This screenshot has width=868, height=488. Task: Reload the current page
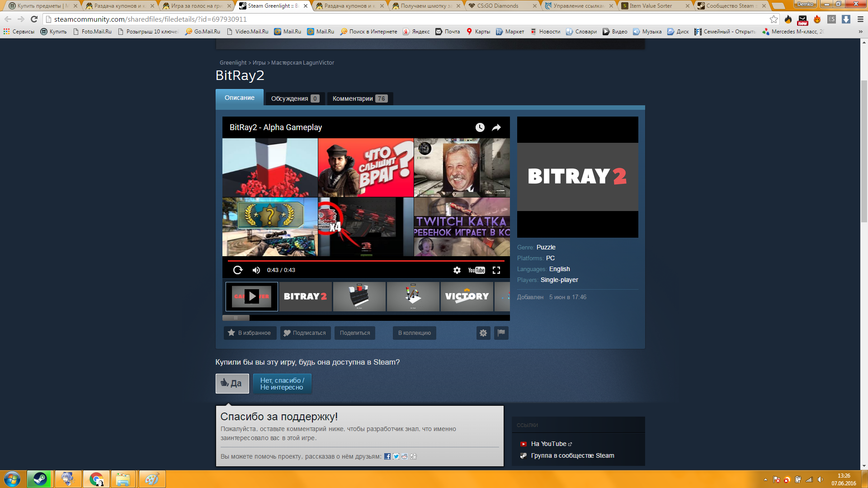pos(34,19)
